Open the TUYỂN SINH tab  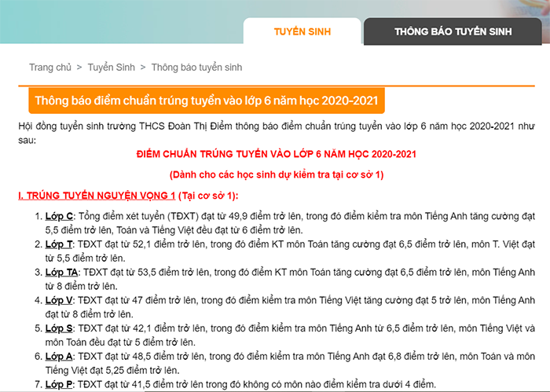click(x=302, y=31)
